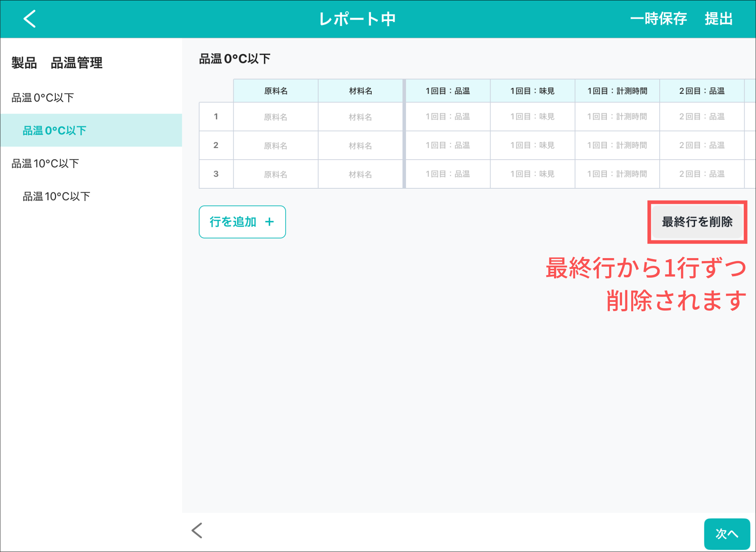Tap 一時保存 in the header

click(658, 18)
